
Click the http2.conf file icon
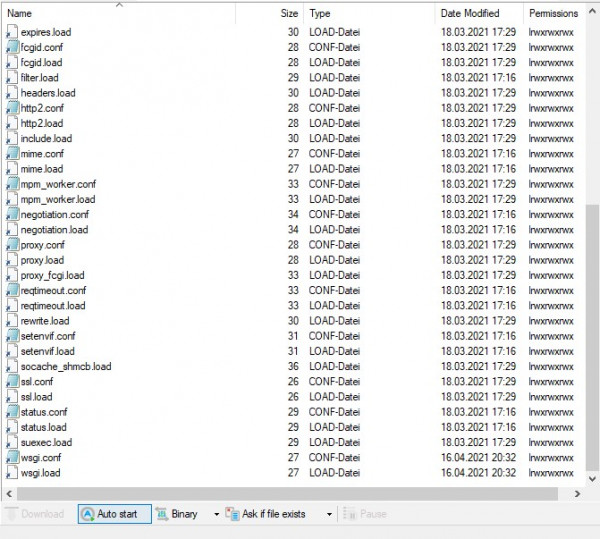[12, 108]
